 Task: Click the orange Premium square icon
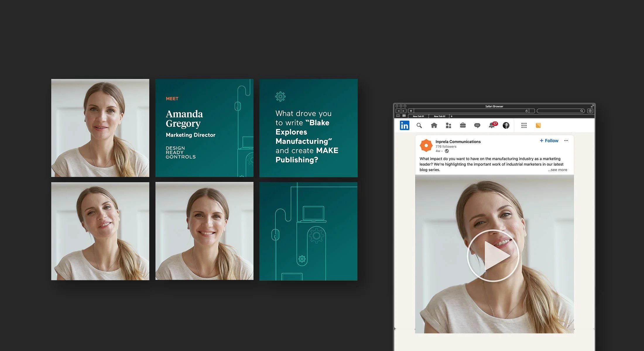(538, 125)
